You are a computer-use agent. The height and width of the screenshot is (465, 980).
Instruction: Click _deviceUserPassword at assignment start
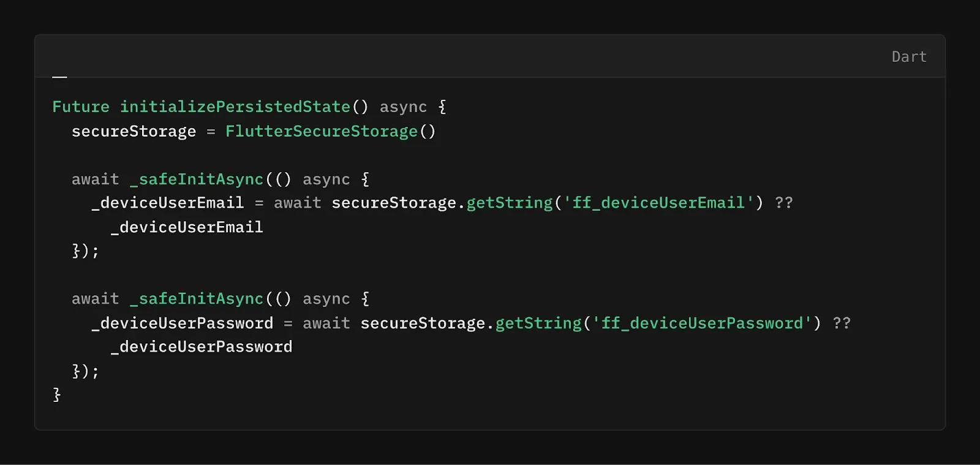coord(183,323)
